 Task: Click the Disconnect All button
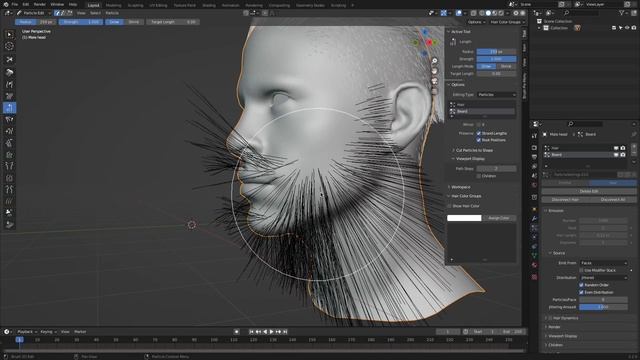(x=613, y=200)
